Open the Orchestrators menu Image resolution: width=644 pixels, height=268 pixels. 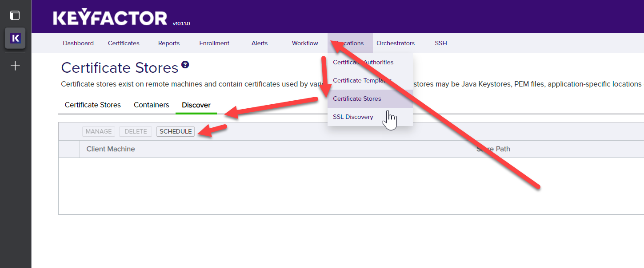click(x=396, y=43)
